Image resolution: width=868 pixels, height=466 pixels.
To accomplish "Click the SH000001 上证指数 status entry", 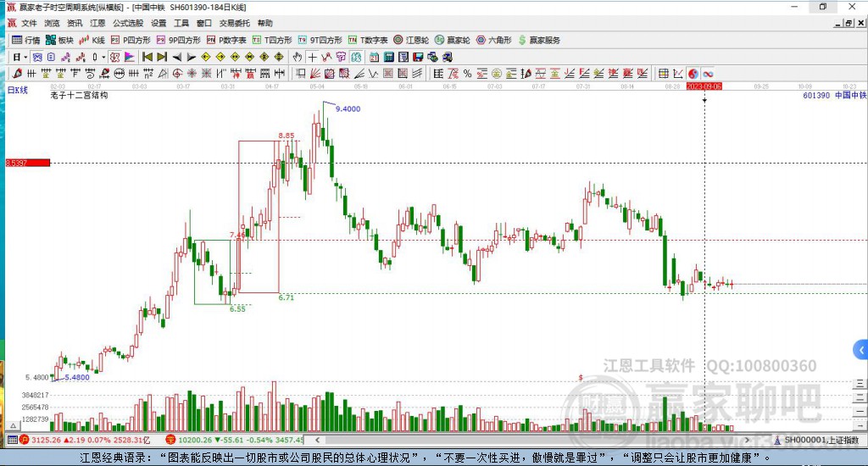I will click(816, 440).
